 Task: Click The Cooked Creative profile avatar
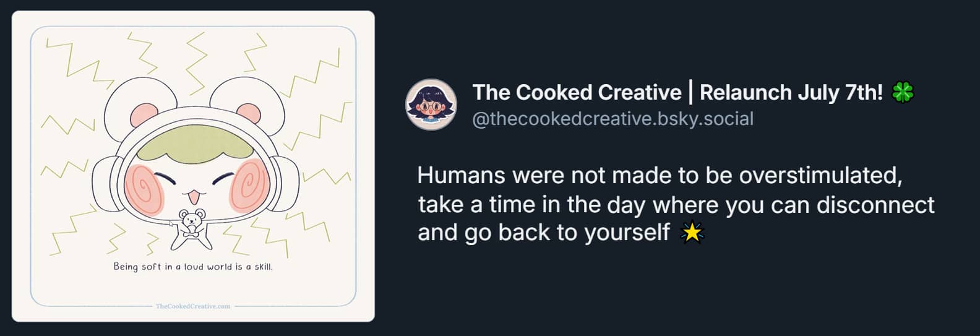431,104
